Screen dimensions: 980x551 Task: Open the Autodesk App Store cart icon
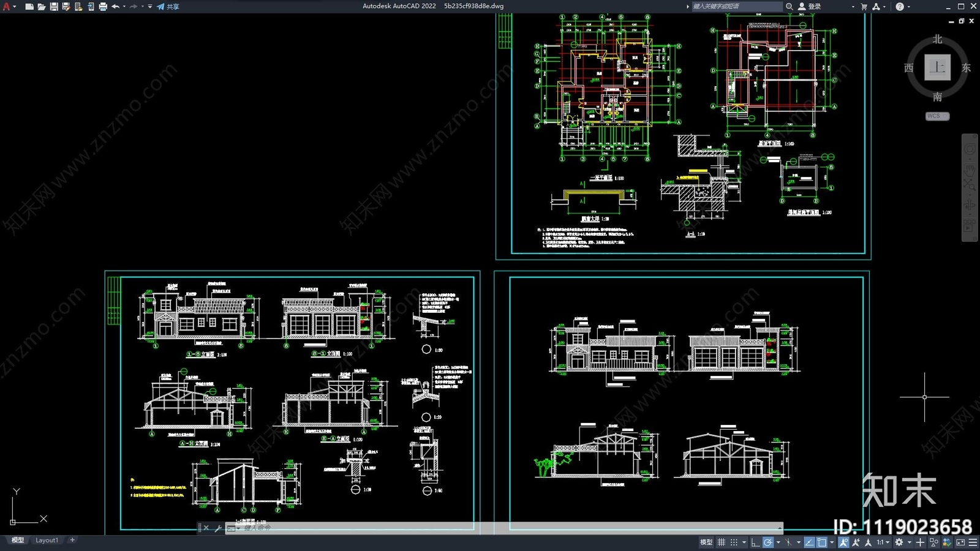click(x=864, y=6)
